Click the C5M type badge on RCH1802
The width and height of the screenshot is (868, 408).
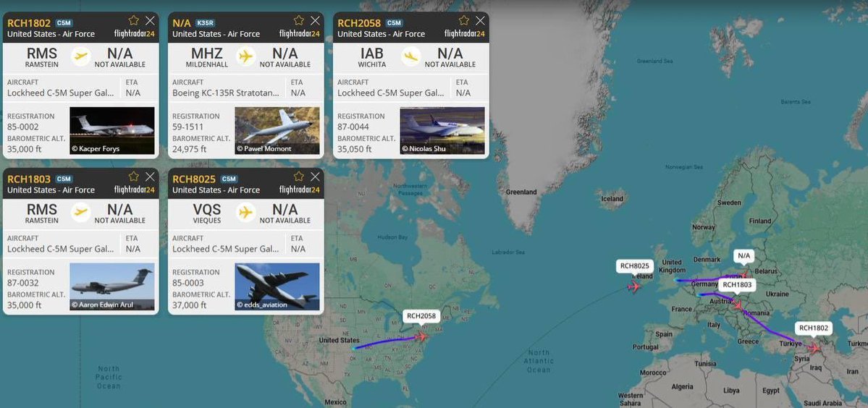(64, 23)
